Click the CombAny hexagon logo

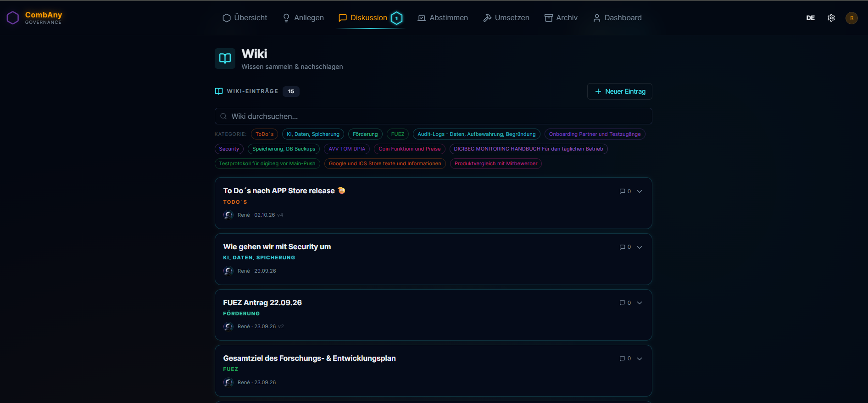pyautogui.click(x=13, y=18)
